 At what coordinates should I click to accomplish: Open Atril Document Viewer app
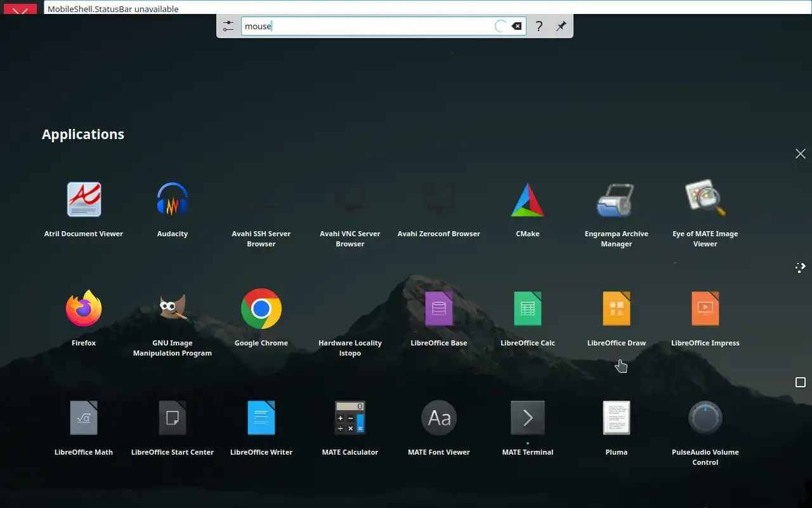84,210
